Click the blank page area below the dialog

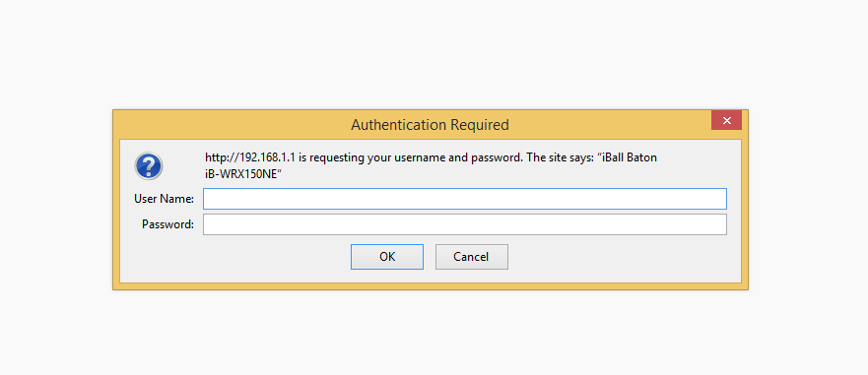click(431, 332)
